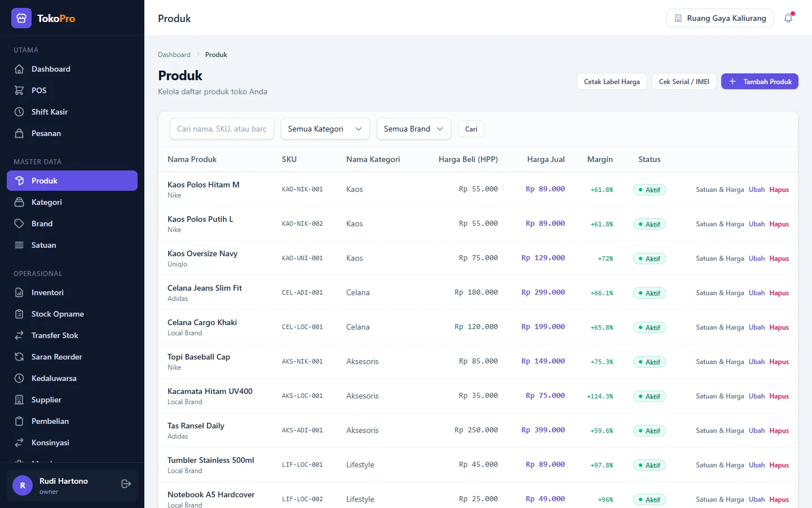
Task: Click the Tambah Produk button
Action: click(760, 81)
